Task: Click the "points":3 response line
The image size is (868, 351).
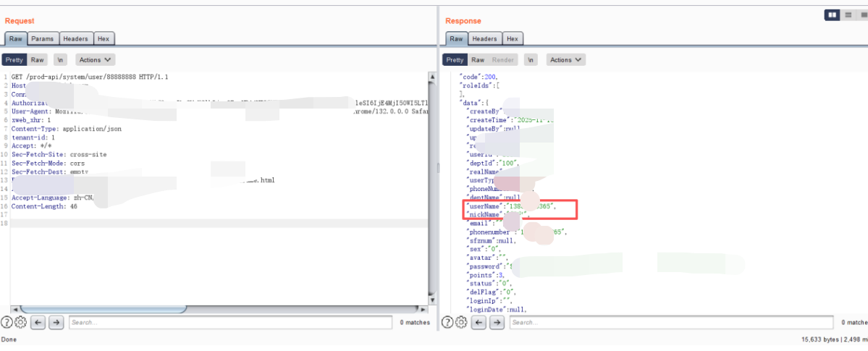Action: 487,275
